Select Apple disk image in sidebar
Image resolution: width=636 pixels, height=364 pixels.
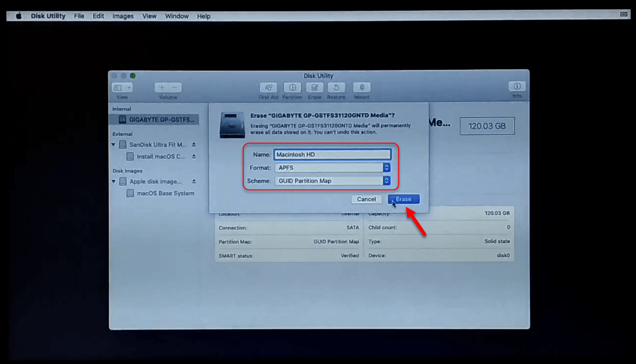click(x=150, y=182)
